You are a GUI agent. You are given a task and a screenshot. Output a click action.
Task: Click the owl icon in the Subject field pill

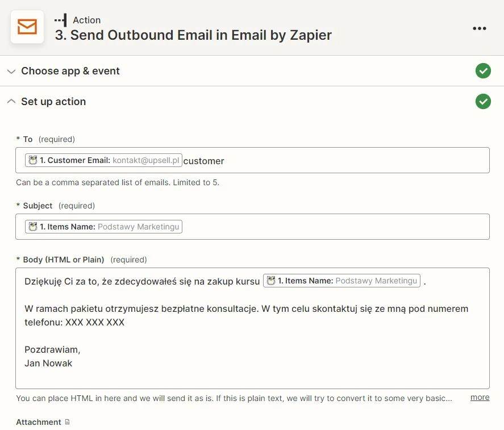33,227
